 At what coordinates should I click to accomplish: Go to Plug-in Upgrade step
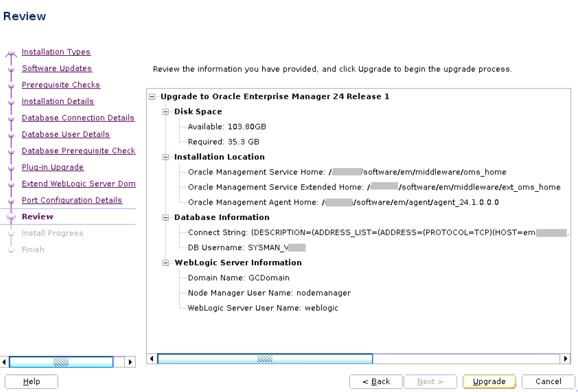point(52,168)
